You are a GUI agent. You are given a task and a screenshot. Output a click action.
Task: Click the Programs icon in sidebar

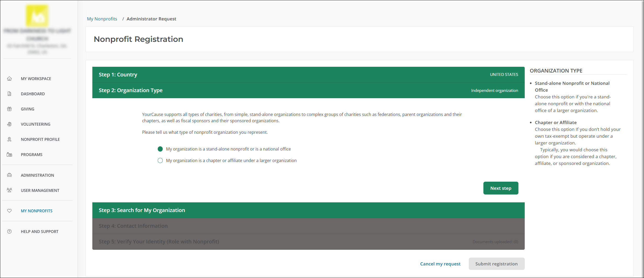[9, 154]
